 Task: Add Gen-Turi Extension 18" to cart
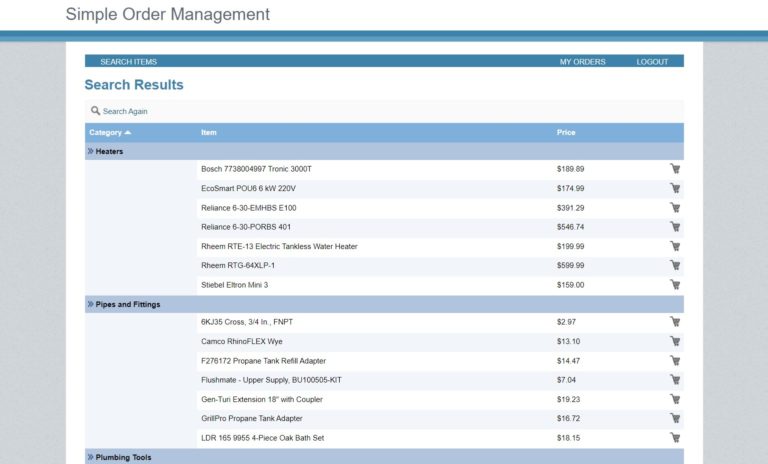(x=675, y=399)
